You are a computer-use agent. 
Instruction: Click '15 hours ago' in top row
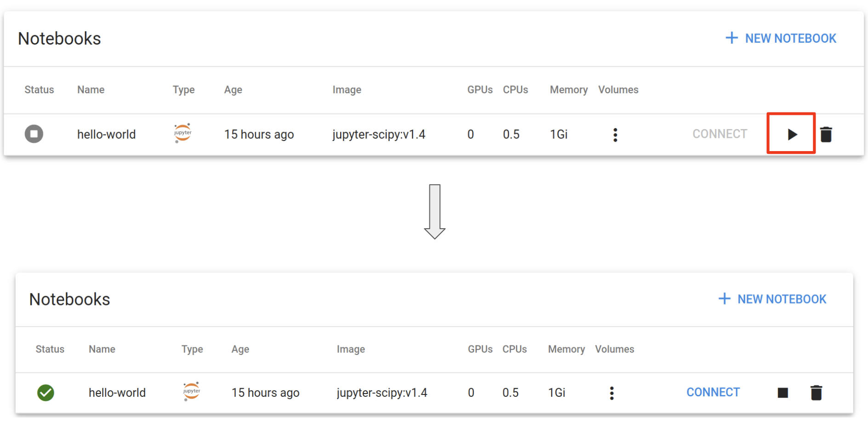click(259, 135)
